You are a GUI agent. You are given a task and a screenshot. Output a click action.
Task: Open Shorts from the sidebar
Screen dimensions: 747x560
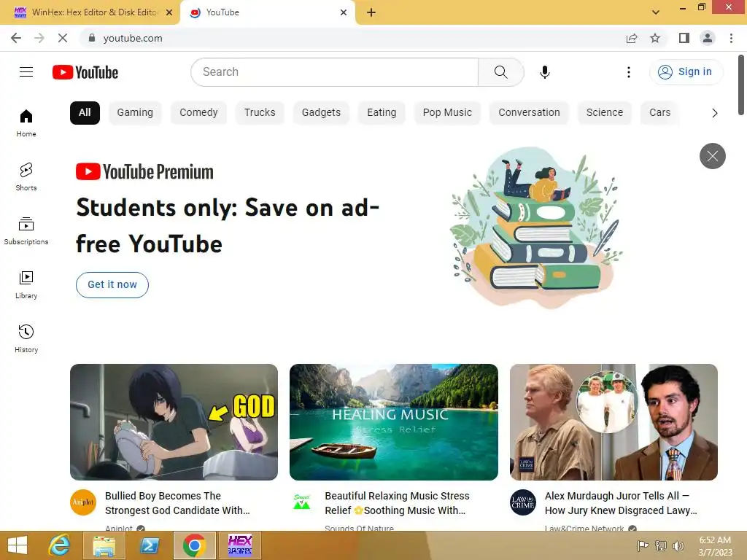tap(26, 176)
